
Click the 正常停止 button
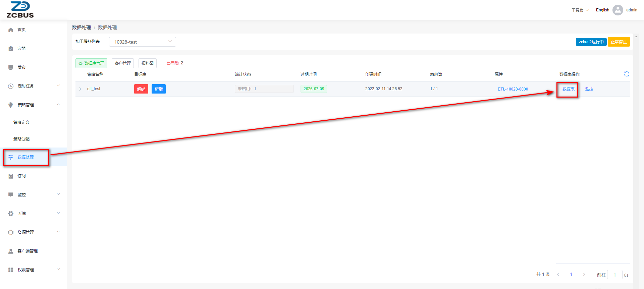(x=619, y=42)
